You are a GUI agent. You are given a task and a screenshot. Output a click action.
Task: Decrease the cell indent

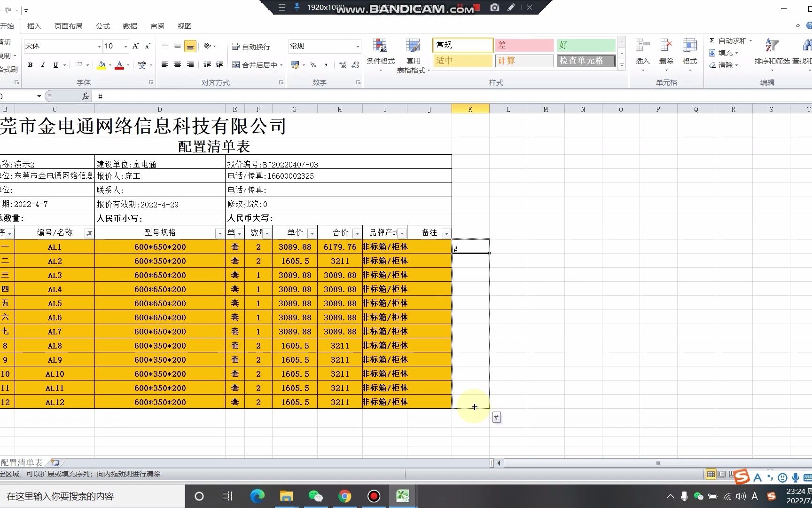207,64
